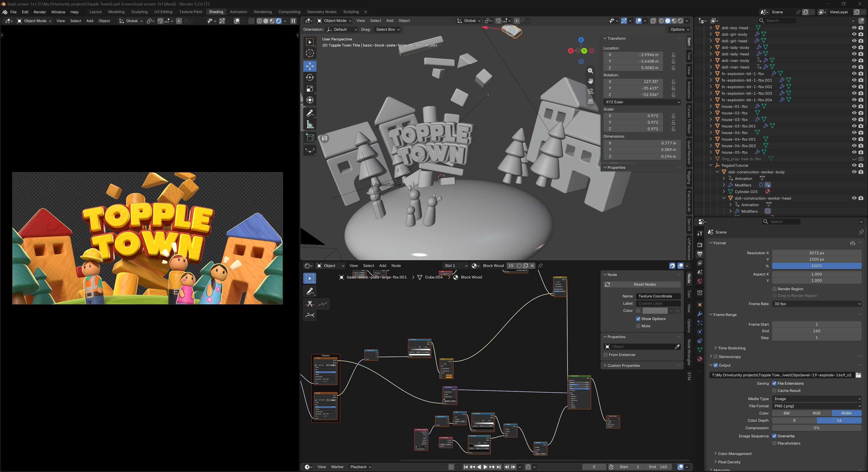
Task: Open the Object properties tab (orange square)
Action: point(700,304)
